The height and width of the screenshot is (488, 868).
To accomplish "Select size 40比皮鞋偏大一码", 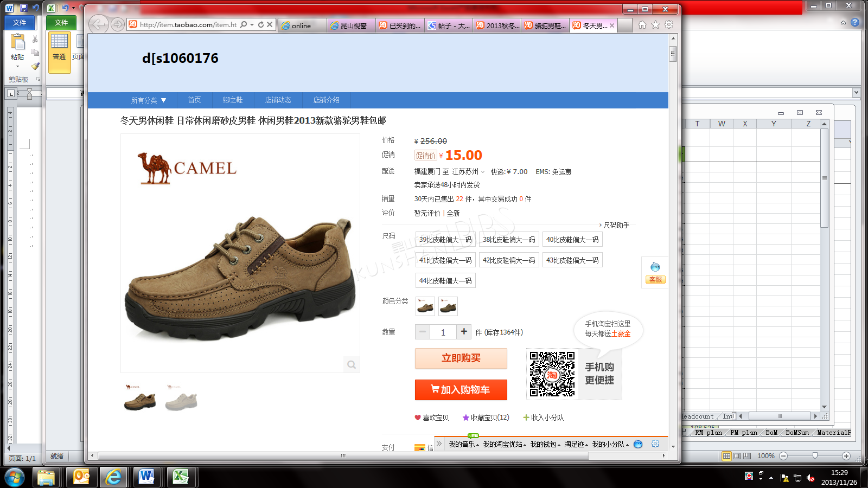I will (572, 240).
